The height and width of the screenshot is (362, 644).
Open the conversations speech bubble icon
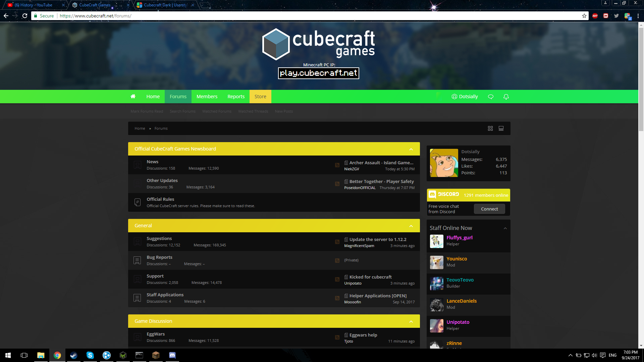(491, 97)
